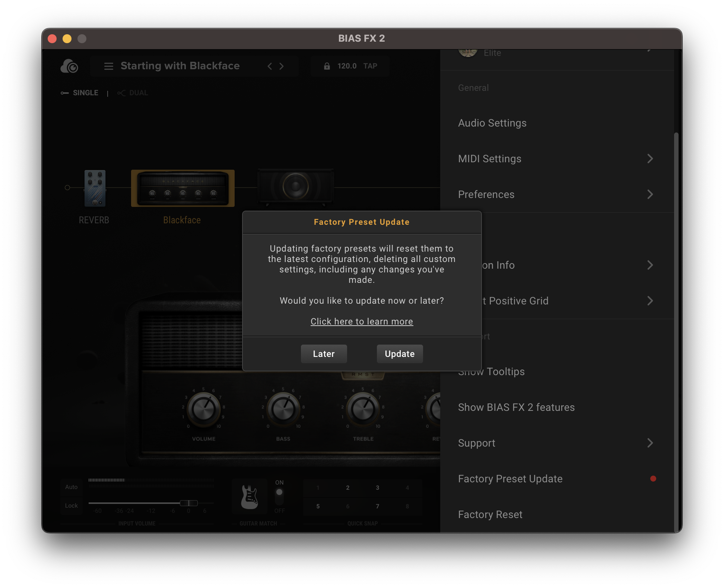The height and width of the screenshot is (588, 724).
Task: Toggle the tempo lock icon
Action: (327, 66)
